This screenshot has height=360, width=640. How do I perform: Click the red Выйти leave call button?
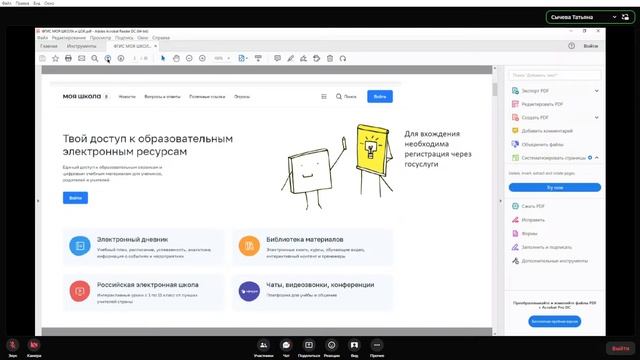click(620, 348)
